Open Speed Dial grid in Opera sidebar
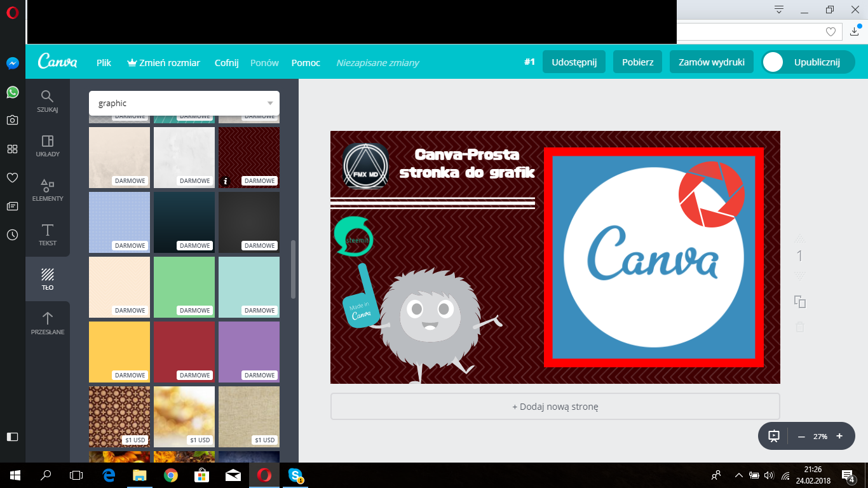The width and height of the screenshot is (868, 488). point(13,149)
